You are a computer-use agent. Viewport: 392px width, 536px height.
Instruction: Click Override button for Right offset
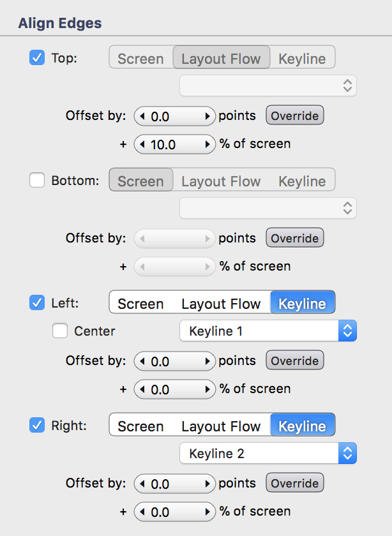[x=294, y=484]
